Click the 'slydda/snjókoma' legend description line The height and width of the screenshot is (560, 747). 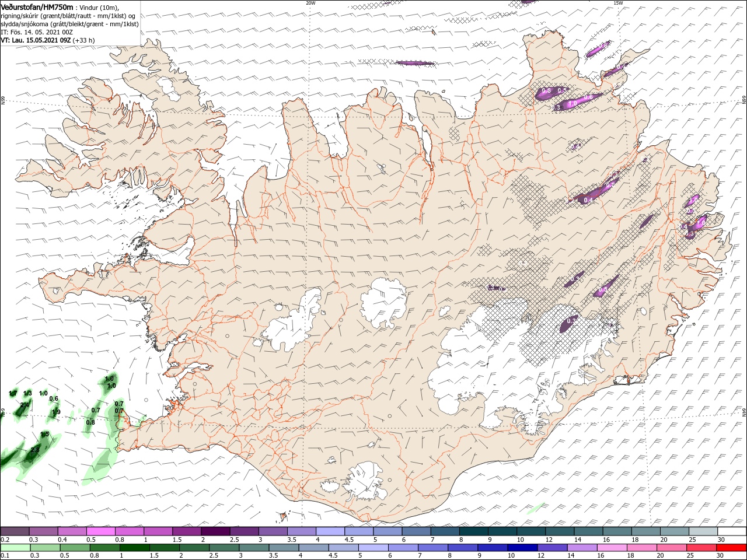pyautogui.click(x=69, y=24)
